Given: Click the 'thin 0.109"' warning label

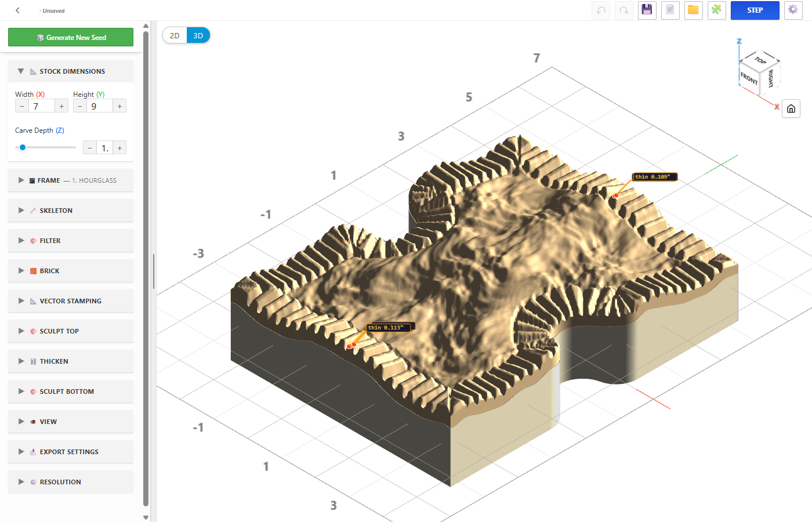Looking at the screenshot, I should (x=655, y=177).
